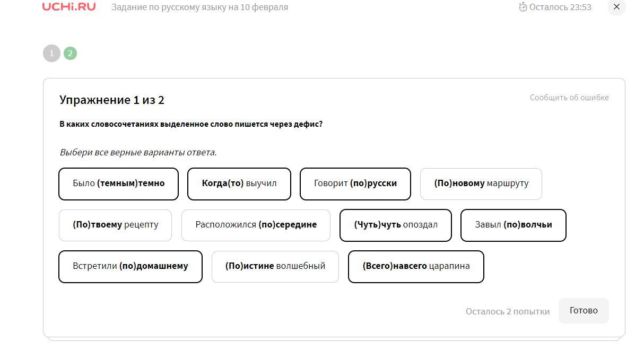Click the UCHi.RU logo
Viewport: 644px width, 350px height.
(69, 7)
